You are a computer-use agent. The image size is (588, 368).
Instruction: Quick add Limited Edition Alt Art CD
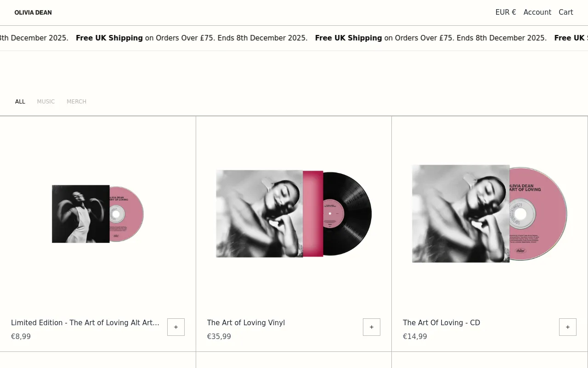[x=176, y=327]
